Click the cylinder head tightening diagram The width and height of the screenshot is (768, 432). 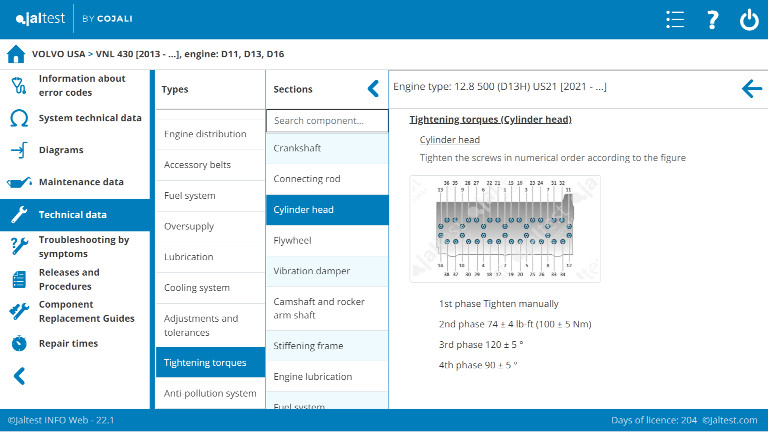(505, 229)
